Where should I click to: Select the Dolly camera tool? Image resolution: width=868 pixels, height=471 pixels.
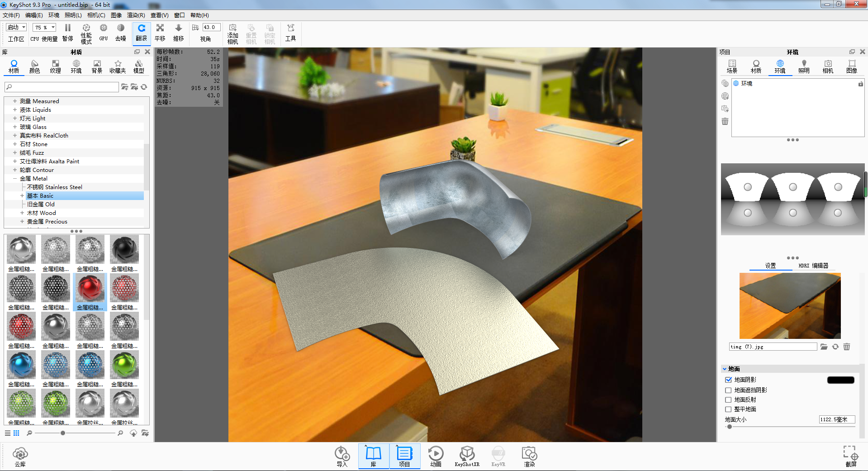(179, 33)
